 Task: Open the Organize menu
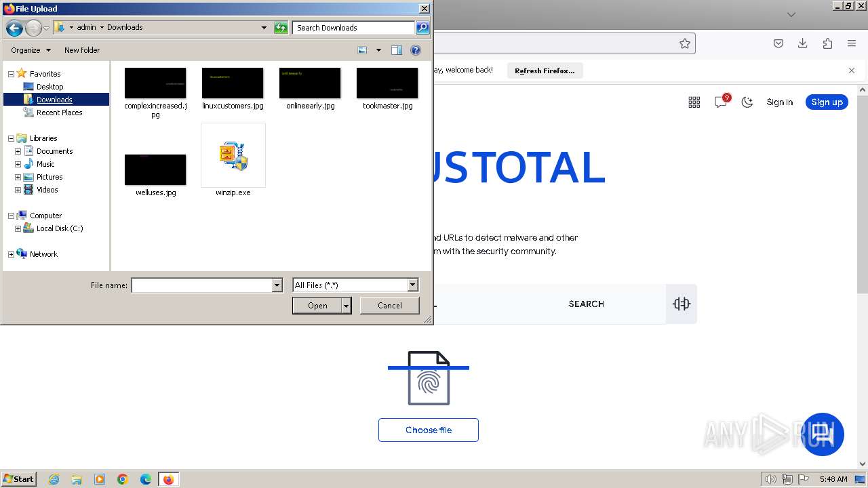[31, 50]
